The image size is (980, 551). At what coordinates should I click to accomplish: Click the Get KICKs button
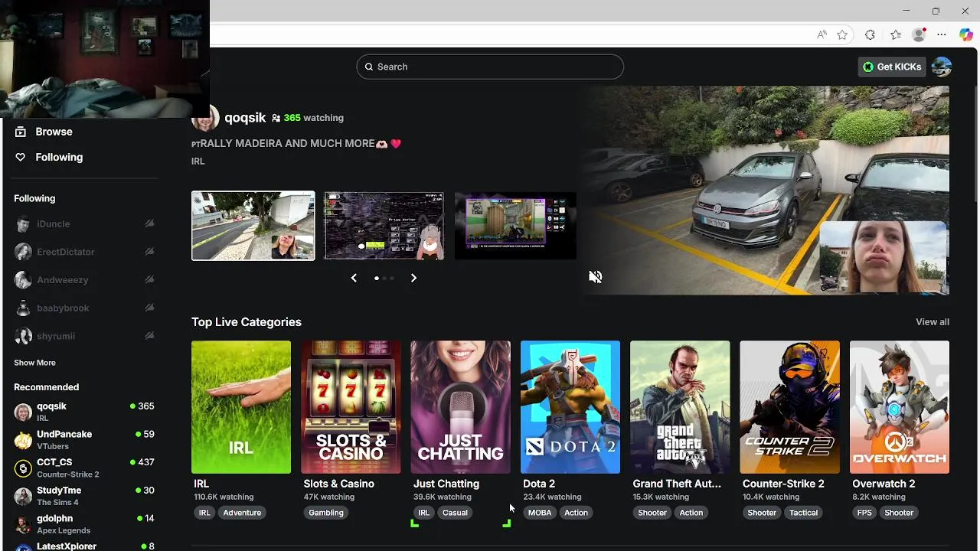892,67
